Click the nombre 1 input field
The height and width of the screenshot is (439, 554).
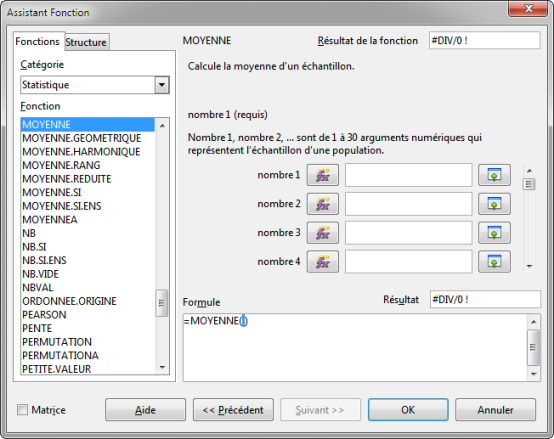pyautogui.click(x=408, y=175)
